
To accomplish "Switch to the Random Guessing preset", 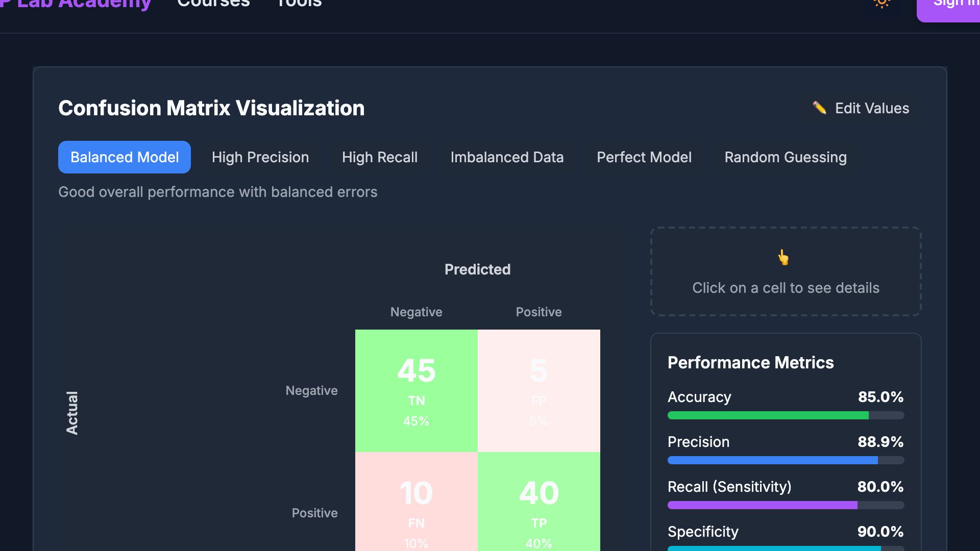I will 786,157.
